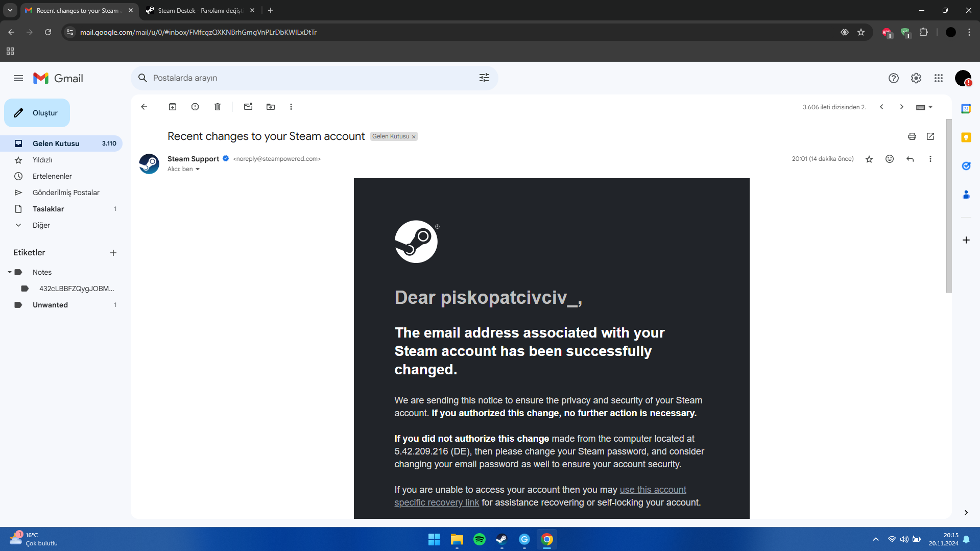Click the email vertical scrollbar

(949, 206)
